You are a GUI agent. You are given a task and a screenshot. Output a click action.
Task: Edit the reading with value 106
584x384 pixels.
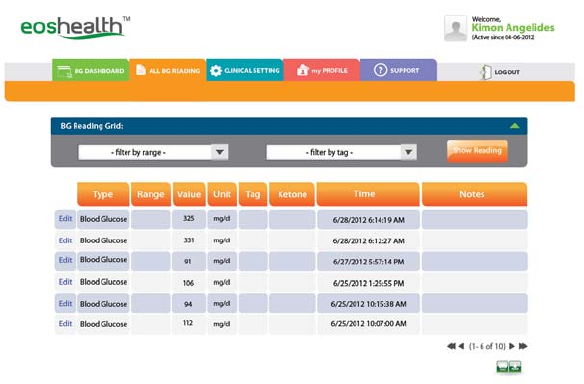coord(65,282)
